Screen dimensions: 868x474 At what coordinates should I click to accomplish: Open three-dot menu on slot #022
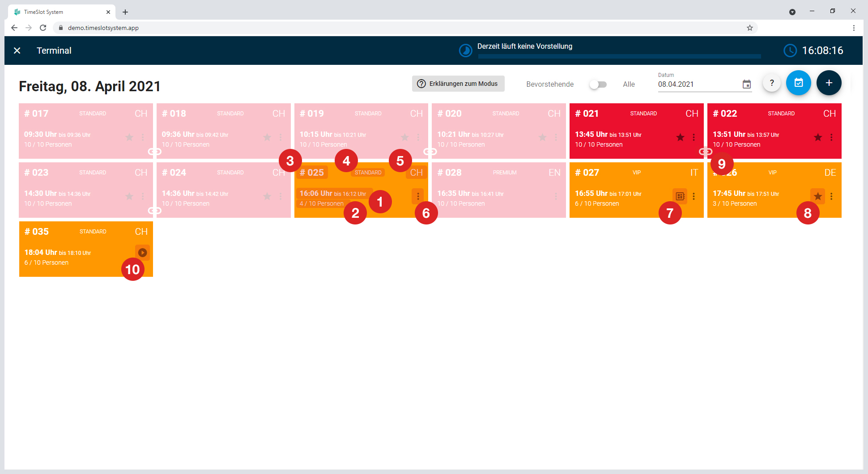(x=831, y=137)
